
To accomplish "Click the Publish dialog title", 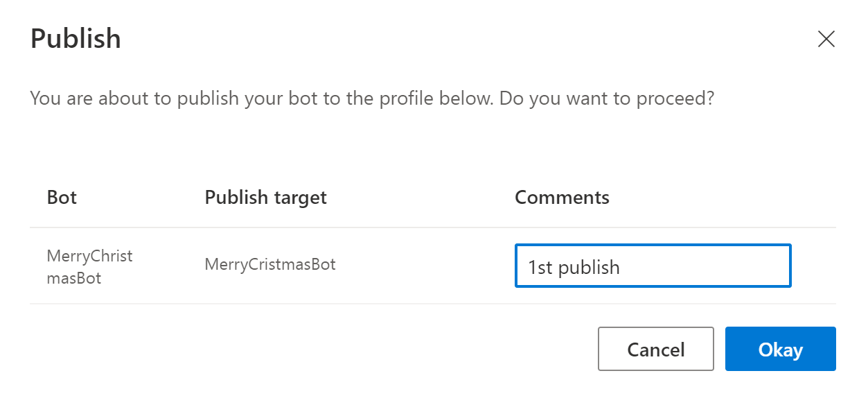I will pyautogui.click(x=76, y=39).
